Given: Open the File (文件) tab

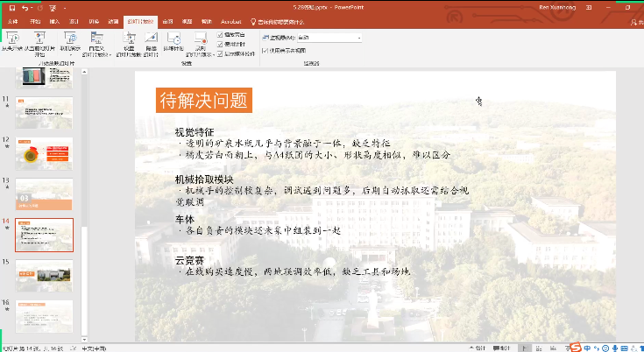Looking at the screenshot, I should (13, 22).
